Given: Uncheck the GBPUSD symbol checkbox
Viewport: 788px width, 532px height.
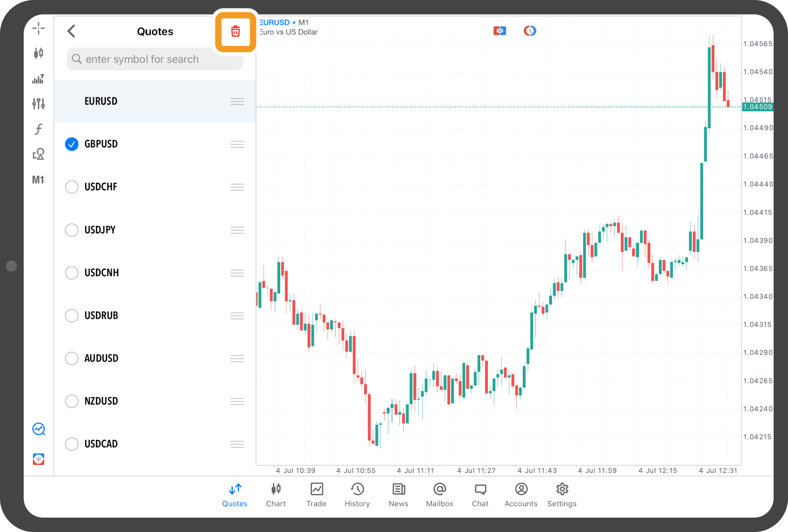Looking at the screenshot, I should pyautogui.click(x=72, y=144).
